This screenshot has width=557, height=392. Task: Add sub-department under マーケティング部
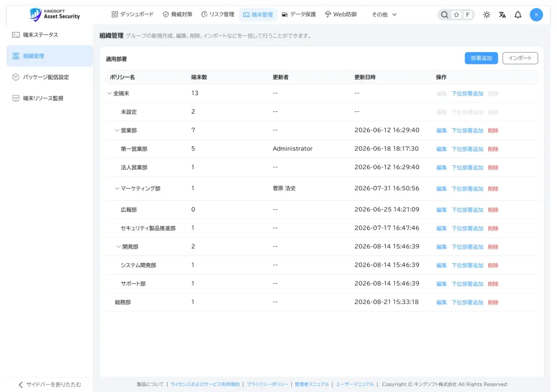(x=467, y=189)
